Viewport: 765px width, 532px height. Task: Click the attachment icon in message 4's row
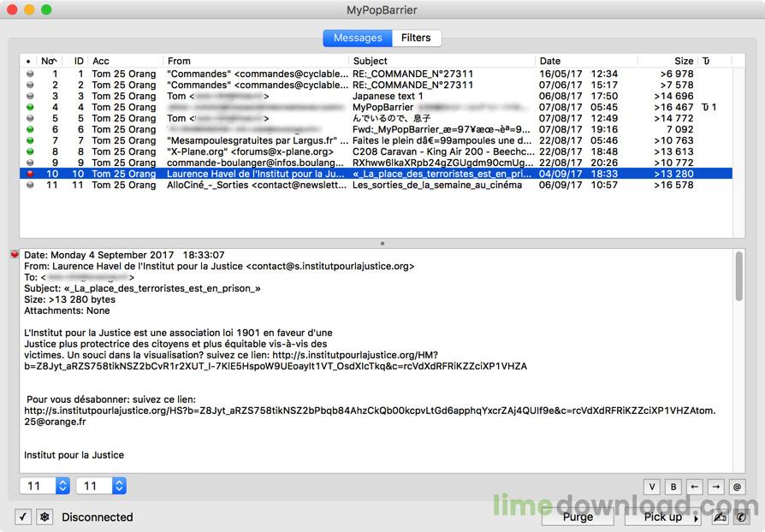pos(705,107)
